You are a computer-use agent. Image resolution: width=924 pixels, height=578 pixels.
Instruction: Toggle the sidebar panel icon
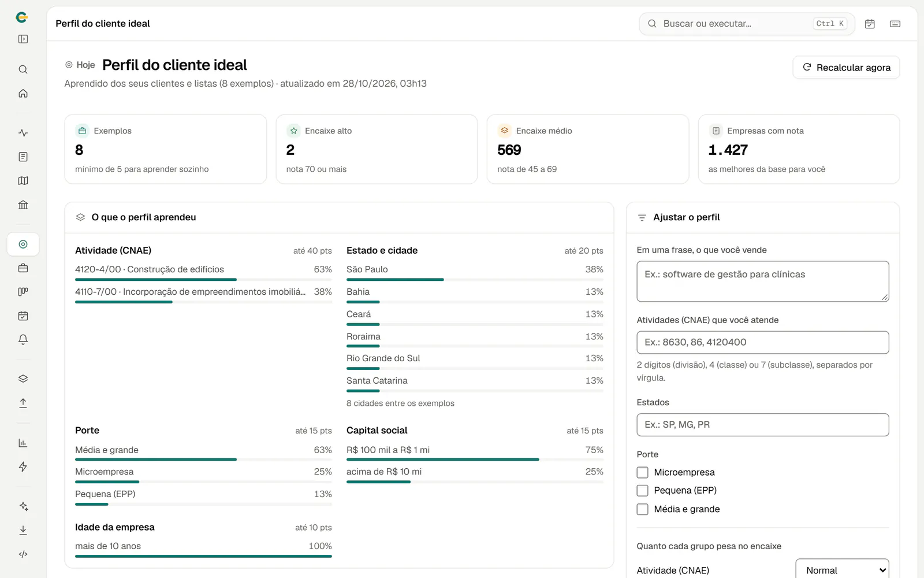point(23,39)
